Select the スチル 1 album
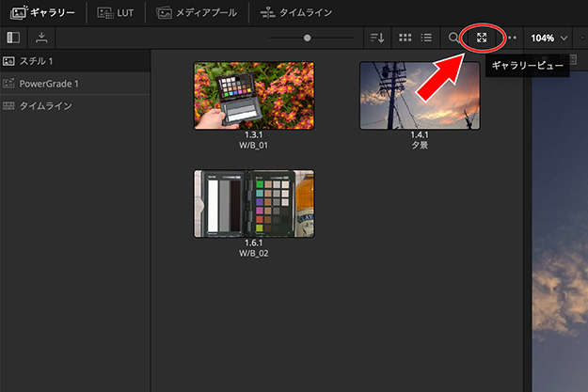 pos(75,61)
